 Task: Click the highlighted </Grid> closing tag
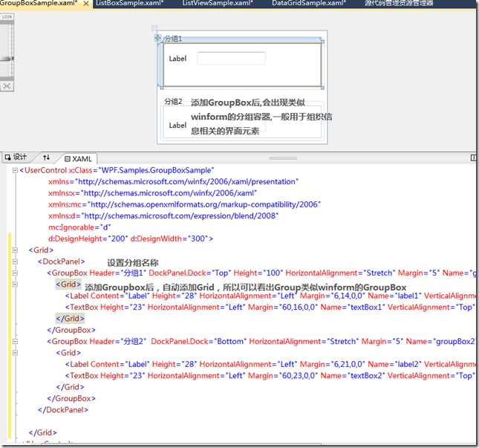pos(70,319)
